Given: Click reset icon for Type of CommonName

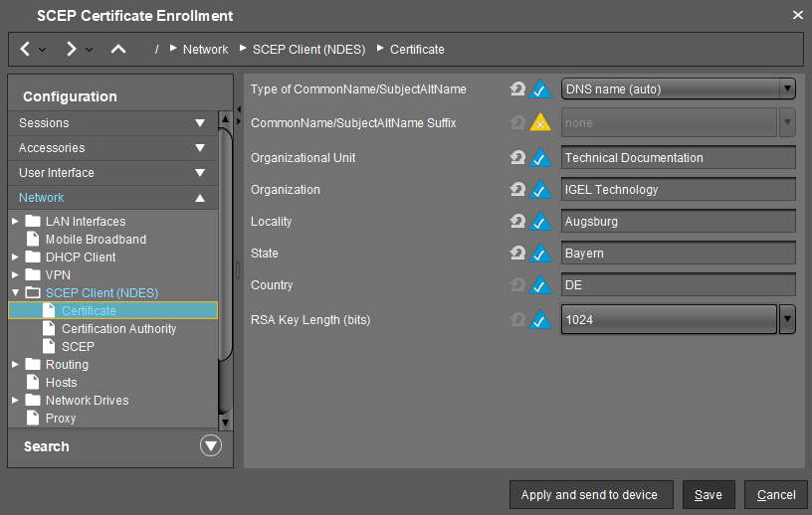Looking at the screenshot, I should point(517,89).
